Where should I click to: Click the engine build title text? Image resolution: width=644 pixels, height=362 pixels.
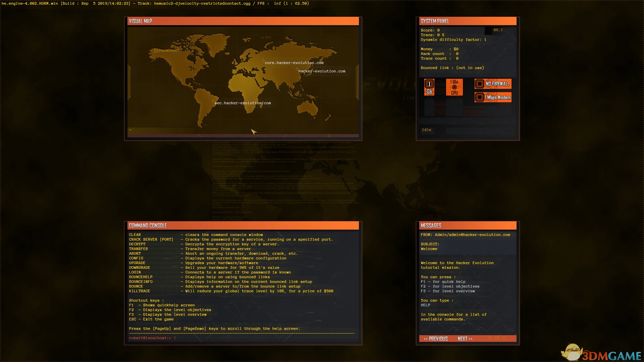coord(155,4)
